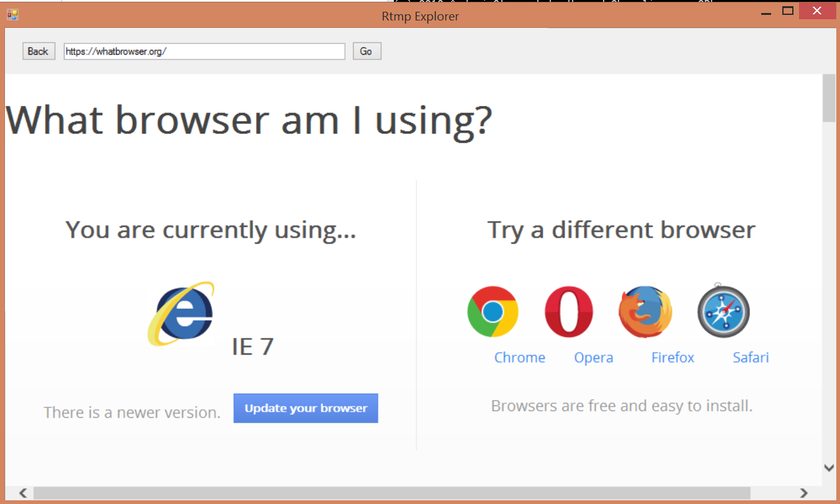This screenshot has height=504, width=840.
Task: Click the horizontal scrollbar thumb
Action: point(391,493)
